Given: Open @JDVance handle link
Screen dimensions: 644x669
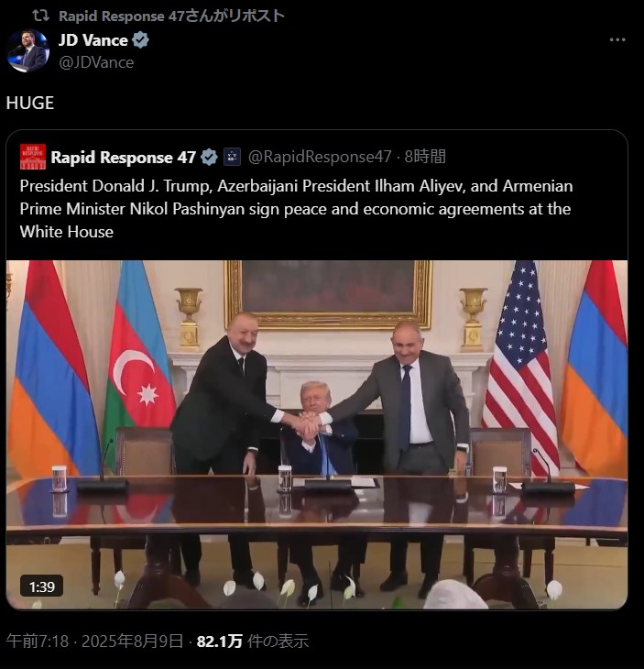Looking at the screenshot, I should [x=96, y=62].
